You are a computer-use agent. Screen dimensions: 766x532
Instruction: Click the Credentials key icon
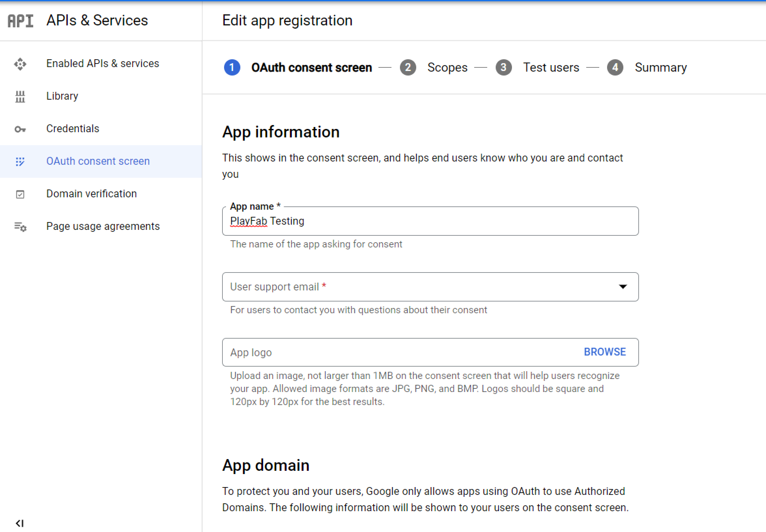point(21,128)
